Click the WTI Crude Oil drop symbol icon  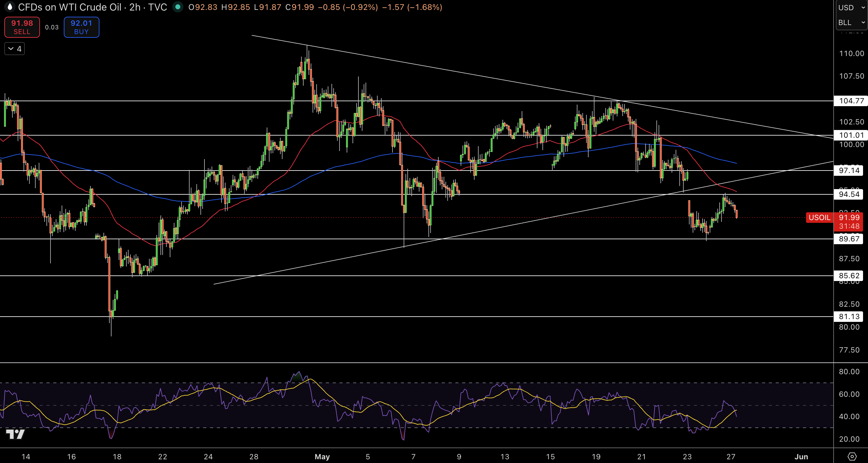(10, 7)
